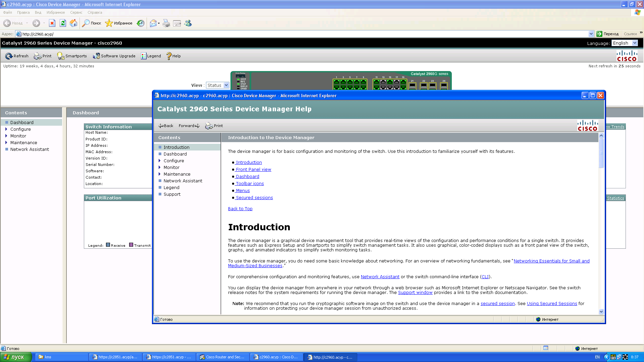Open the IE Search (Поиск) button
This screenshot has width=644, height=362.
[x=92, y=23]
